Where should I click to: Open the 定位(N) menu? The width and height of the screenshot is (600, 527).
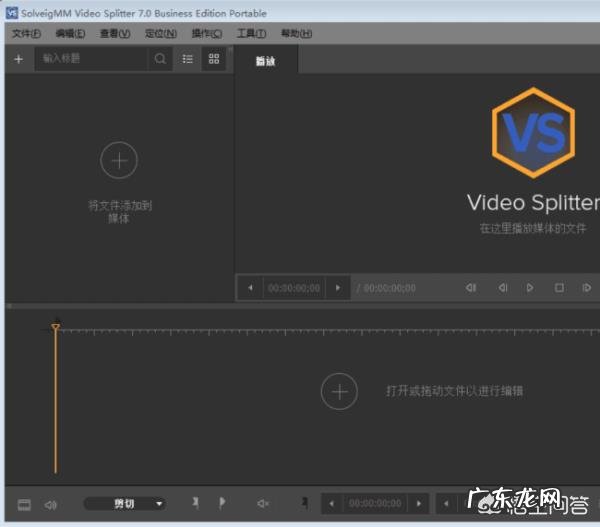[x=161, y=34]
